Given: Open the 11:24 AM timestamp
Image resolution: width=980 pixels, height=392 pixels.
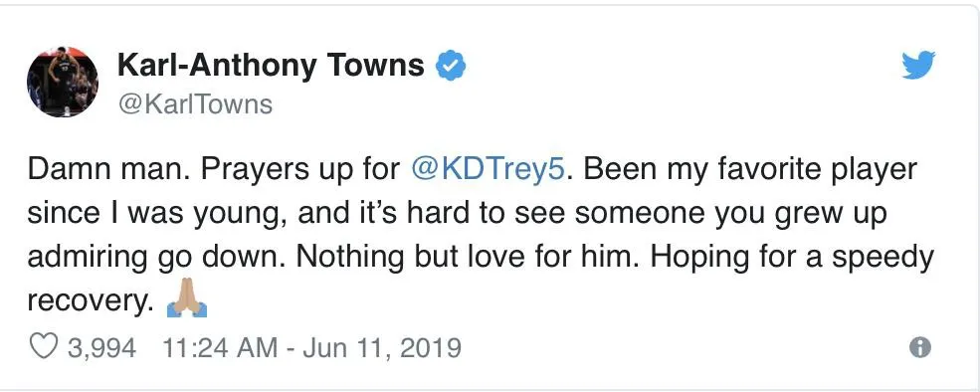Looking at the screenshot, I should [219, 347].
